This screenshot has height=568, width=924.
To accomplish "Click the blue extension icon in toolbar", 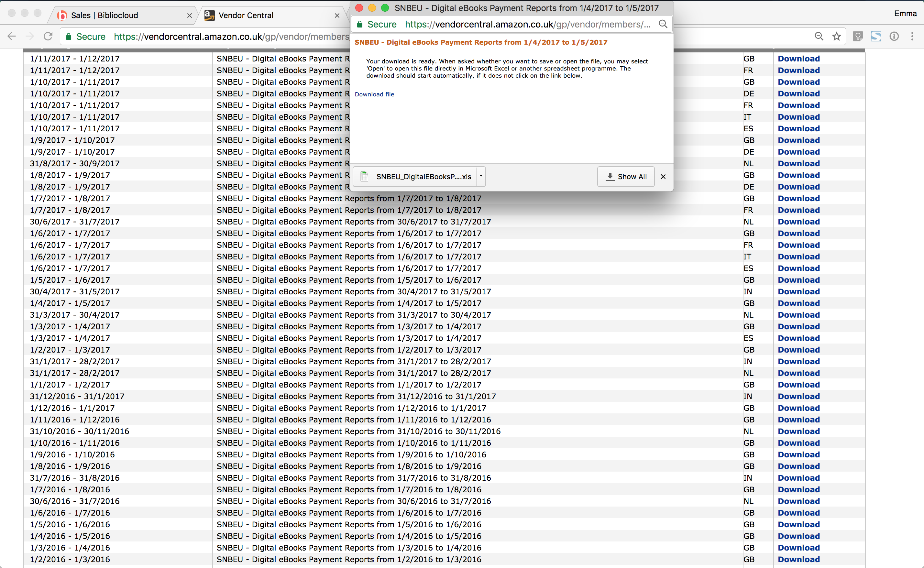I will tap(876, 37).
